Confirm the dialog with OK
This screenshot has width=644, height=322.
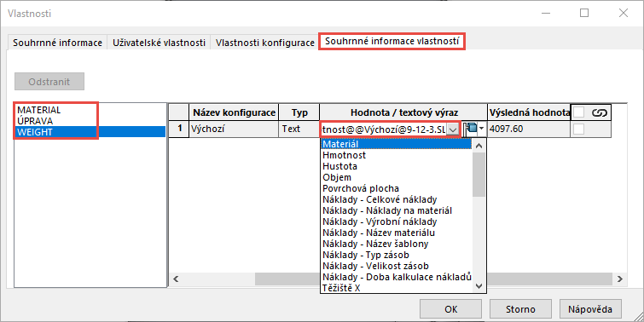point(451,309)
